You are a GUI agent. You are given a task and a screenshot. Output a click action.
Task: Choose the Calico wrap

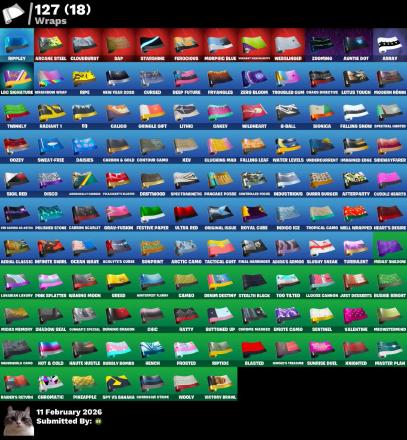(119, 113)
